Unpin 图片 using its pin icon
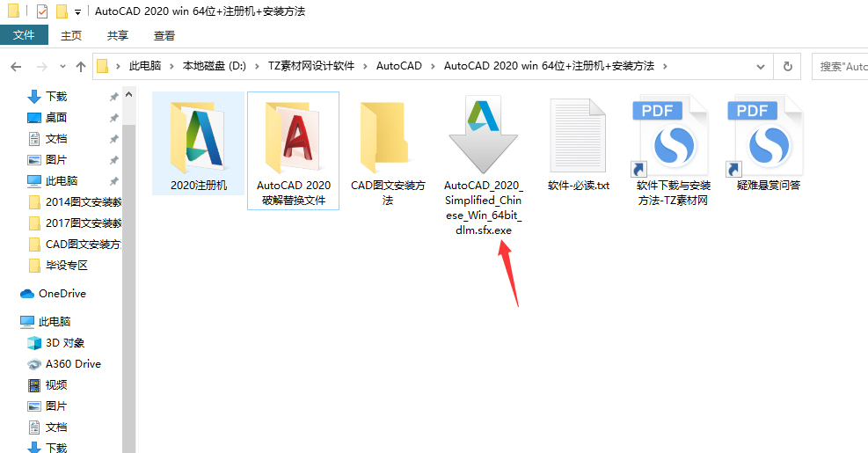 pos(114,160)
